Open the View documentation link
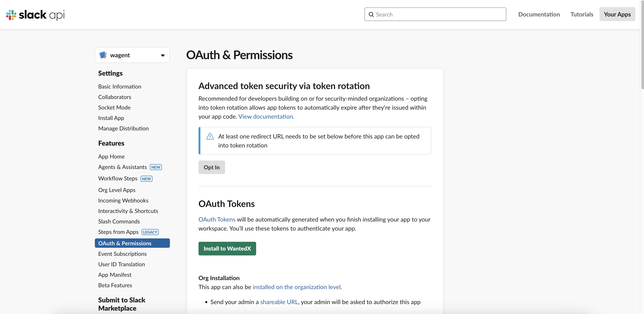Viewport: 644px width, 314px height. 266,117
